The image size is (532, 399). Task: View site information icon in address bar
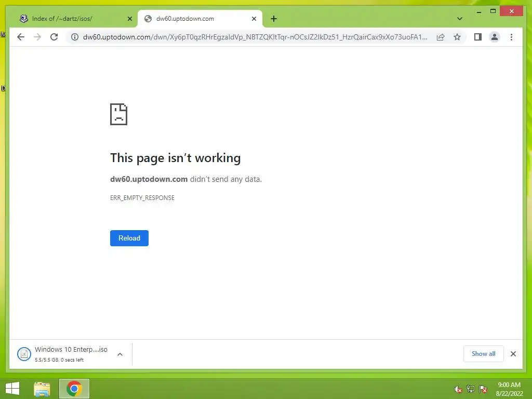pyautogui.click(x=75, y=37)
